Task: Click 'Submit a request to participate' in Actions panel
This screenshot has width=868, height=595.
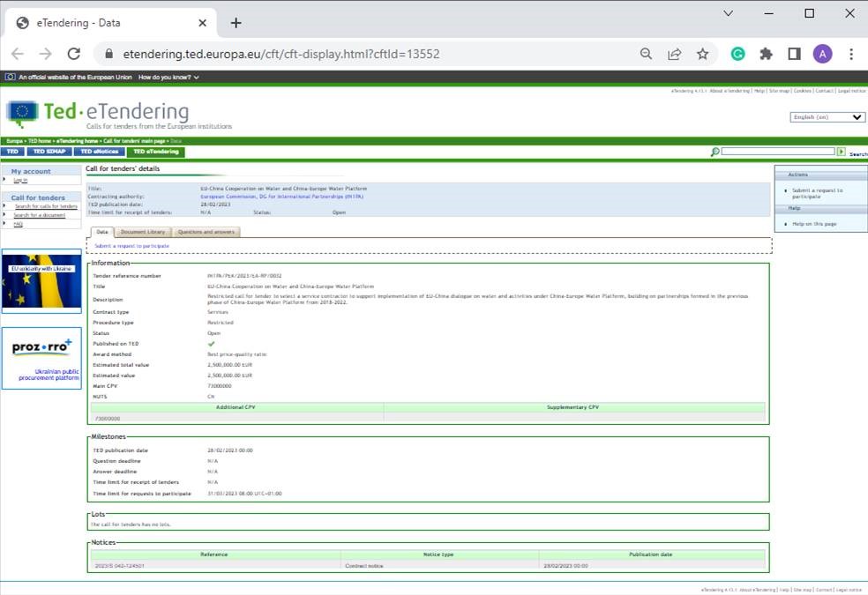Action: [x=817, y=194]
